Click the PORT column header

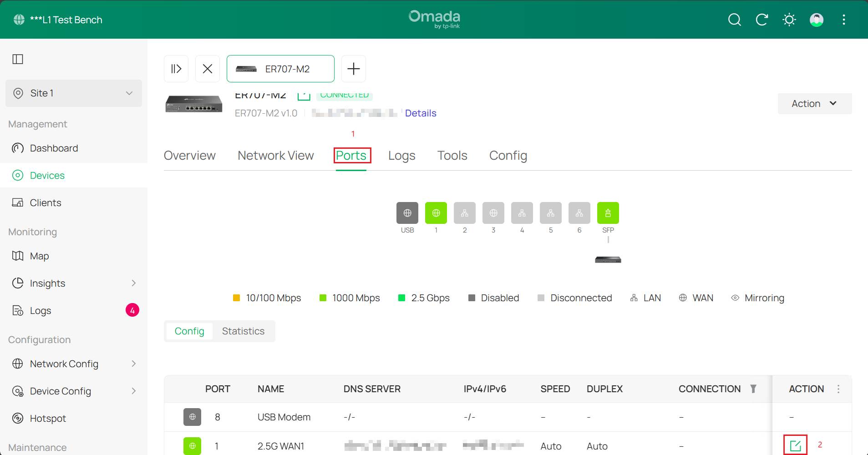tap(218, 389)
